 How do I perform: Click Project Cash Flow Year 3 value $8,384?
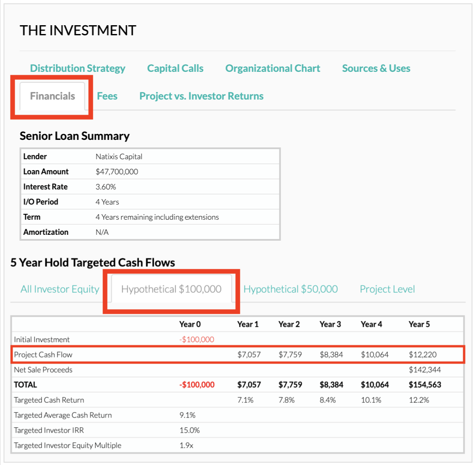click(331, 355)
